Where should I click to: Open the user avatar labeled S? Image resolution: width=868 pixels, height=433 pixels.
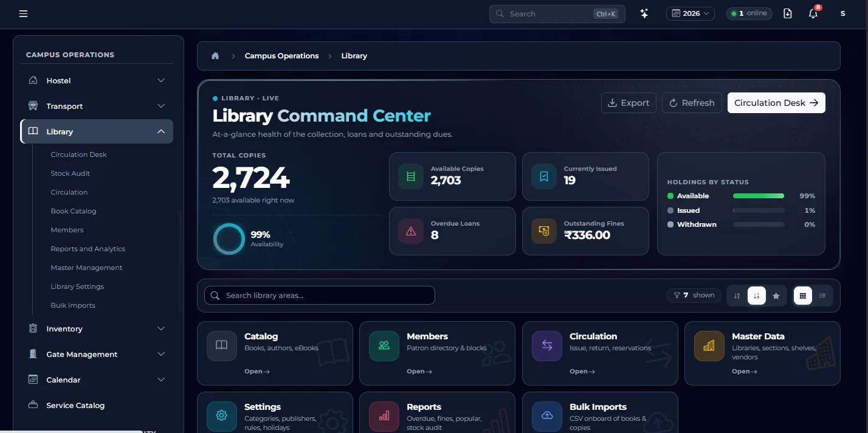click(842, 13)
